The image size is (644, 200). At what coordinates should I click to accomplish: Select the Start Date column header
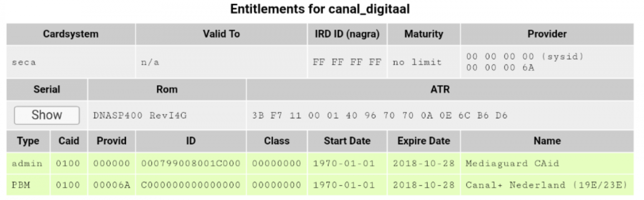pyautogui.click(x=347, y=141)
